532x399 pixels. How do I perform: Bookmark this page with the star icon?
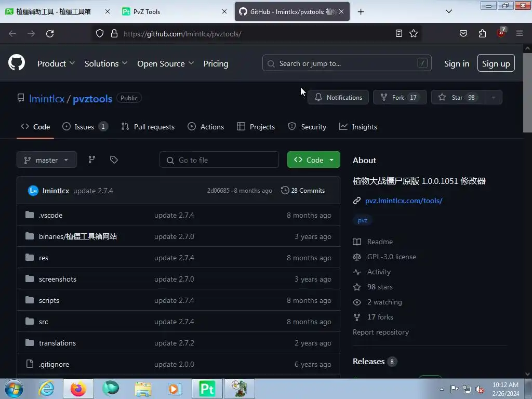point(413,33)
